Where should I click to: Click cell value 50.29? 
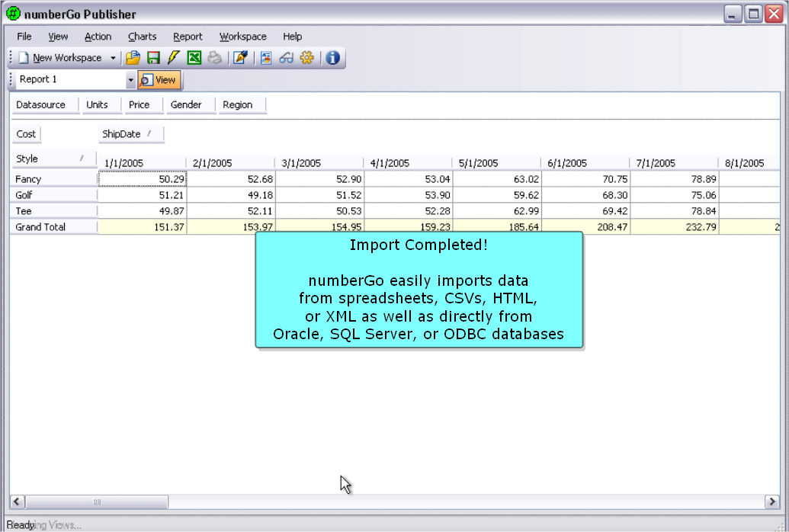click(x=143, y=179)
